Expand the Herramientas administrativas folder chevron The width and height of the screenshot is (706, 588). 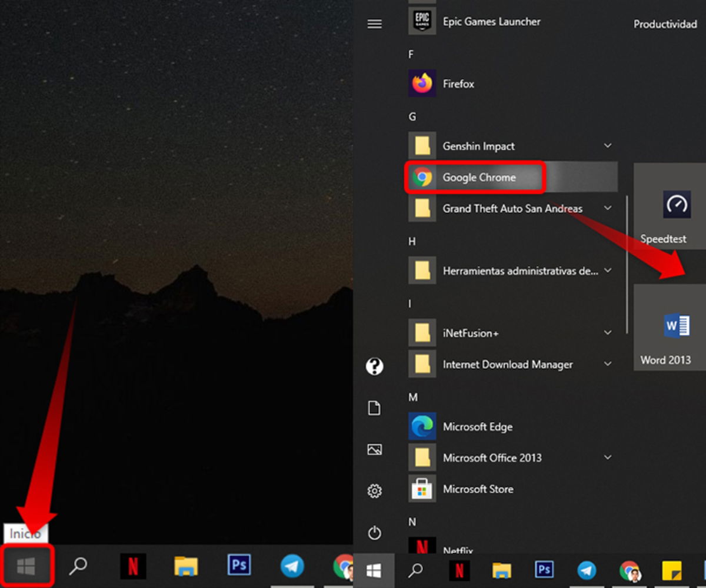tap(608, 270)
